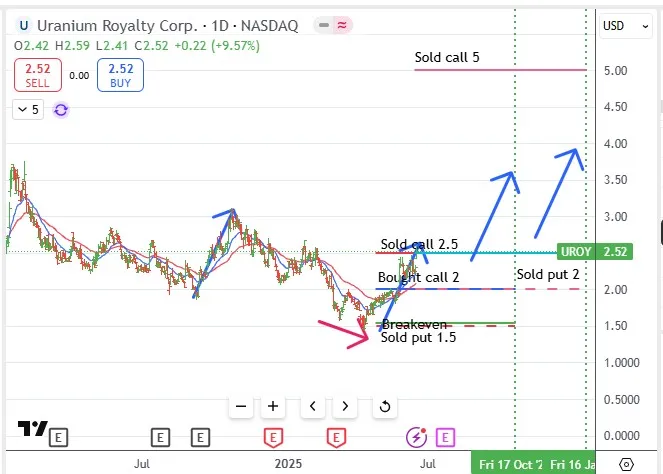The width and height of the screenshot is (663, 474).
Task: Select the 'Sold put 1.5' label
Action: (418, 337)
